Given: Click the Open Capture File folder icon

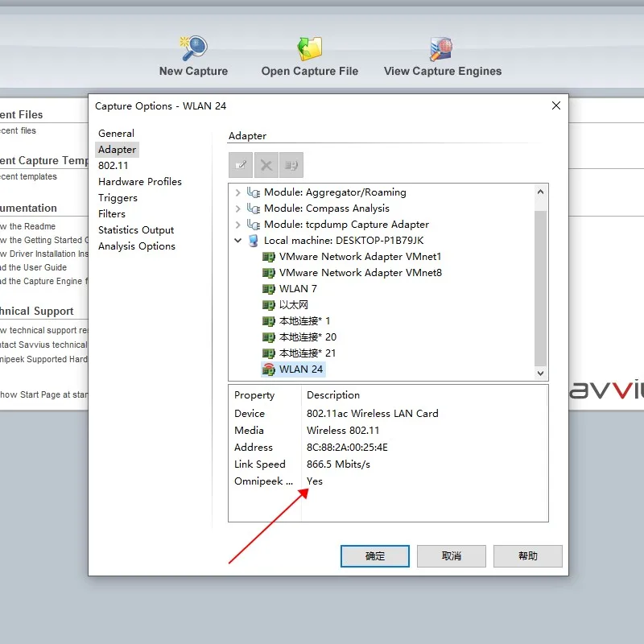Looking at the screenshot, I should 309,48.
